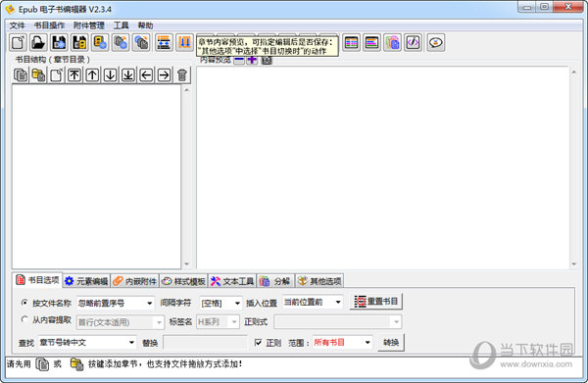Click the orange-lined merge rows toolbar icon
This screenshot has width=588, height=383.
pos(164,42)
